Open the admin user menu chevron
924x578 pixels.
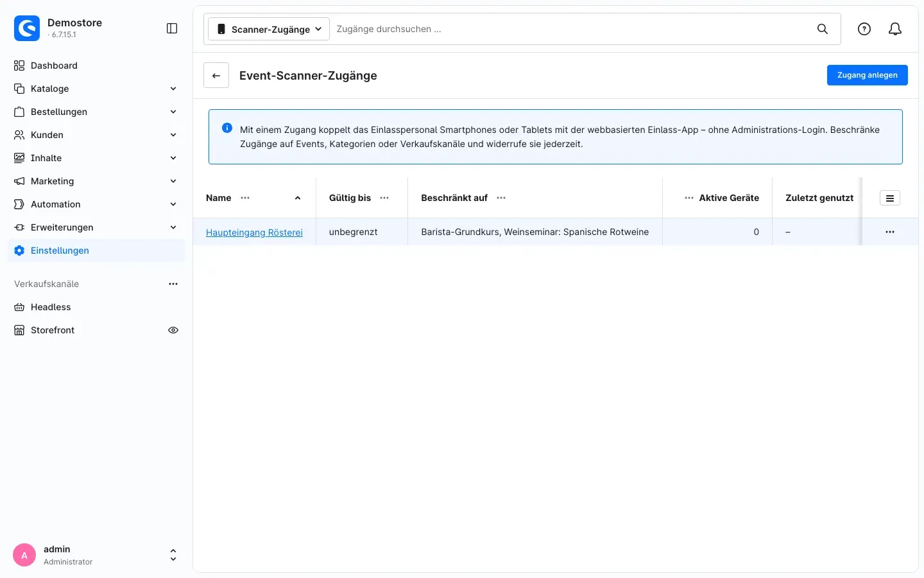coord(173,555)
